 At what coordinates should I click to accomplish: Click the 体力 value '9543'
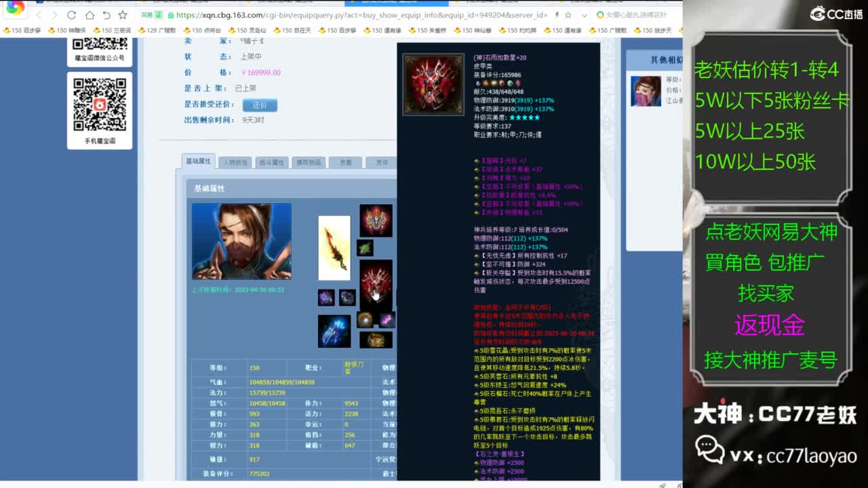point(351,403)
